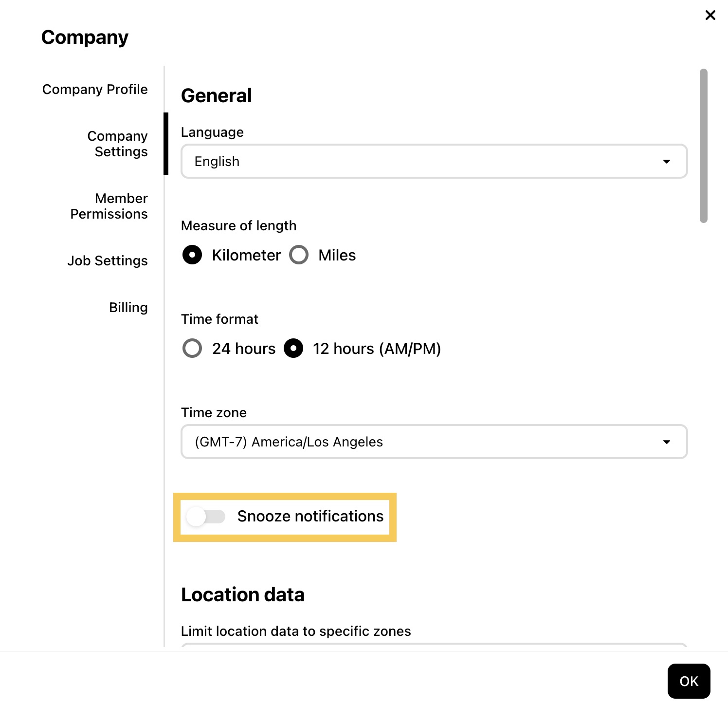
Task: Click the settings panel vertical scrollbar
Action: [x=703, y=146]
